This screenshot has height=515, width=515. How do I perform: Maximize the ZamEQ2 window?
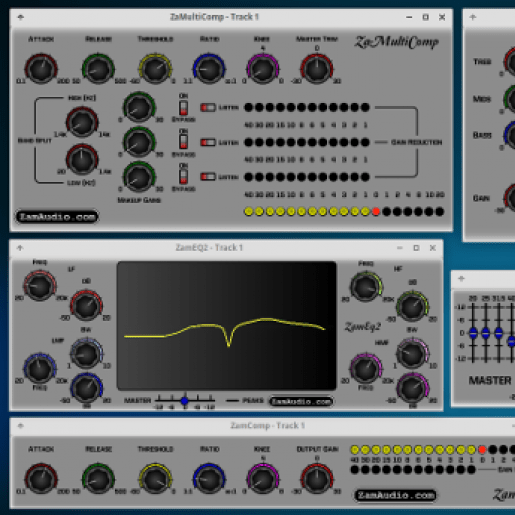[416, 248]
